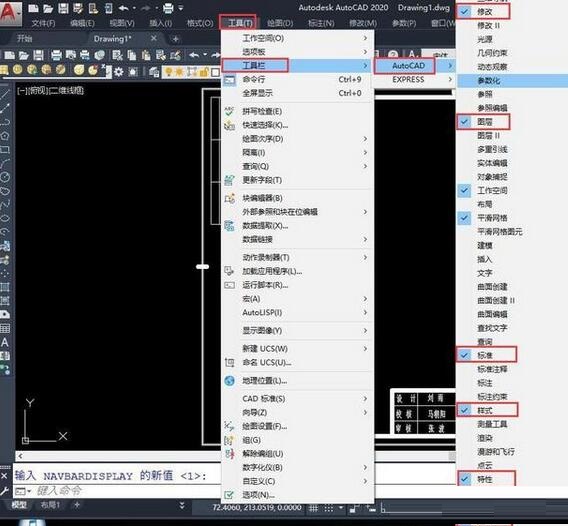Open the 绘图(D) menu
This screenshot has height=526, width=568.
tap(280, 23)
